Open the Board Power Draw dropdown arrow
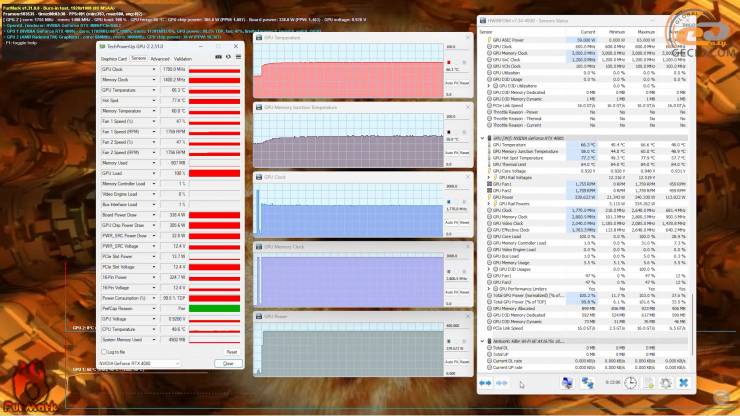Viewport: 740px width, 416px height. coord(153,215)
